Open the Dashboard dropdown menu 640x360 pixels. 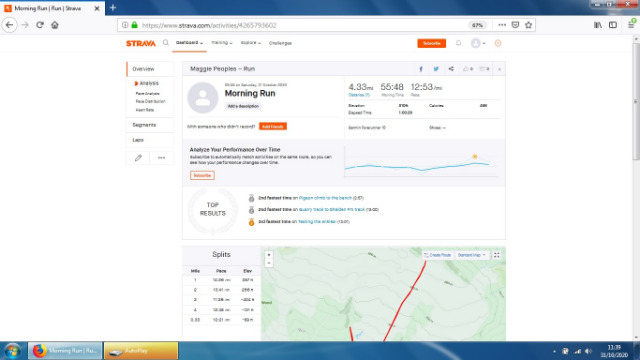pos(189,43)
